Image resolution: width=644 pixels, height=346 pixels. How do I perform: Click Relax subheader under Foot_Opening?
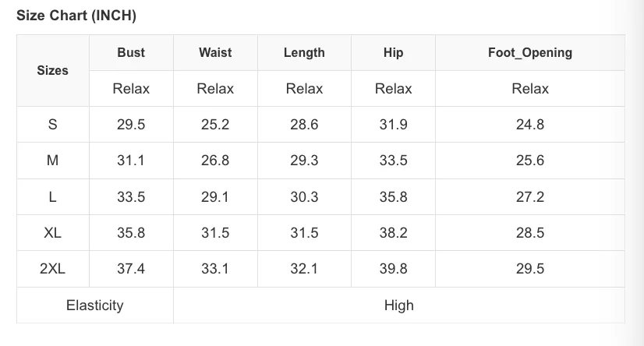530,89
